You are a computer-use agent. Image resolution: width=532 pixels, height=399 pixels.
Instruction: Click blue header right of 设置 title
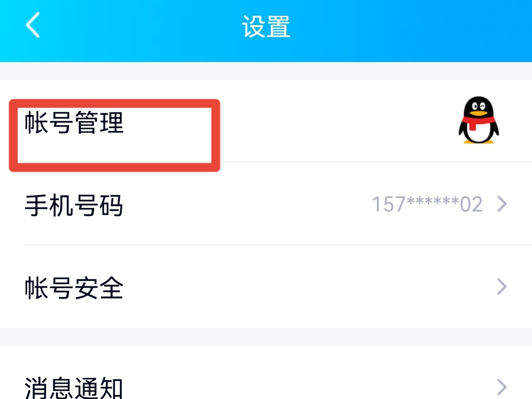[407, 31]
